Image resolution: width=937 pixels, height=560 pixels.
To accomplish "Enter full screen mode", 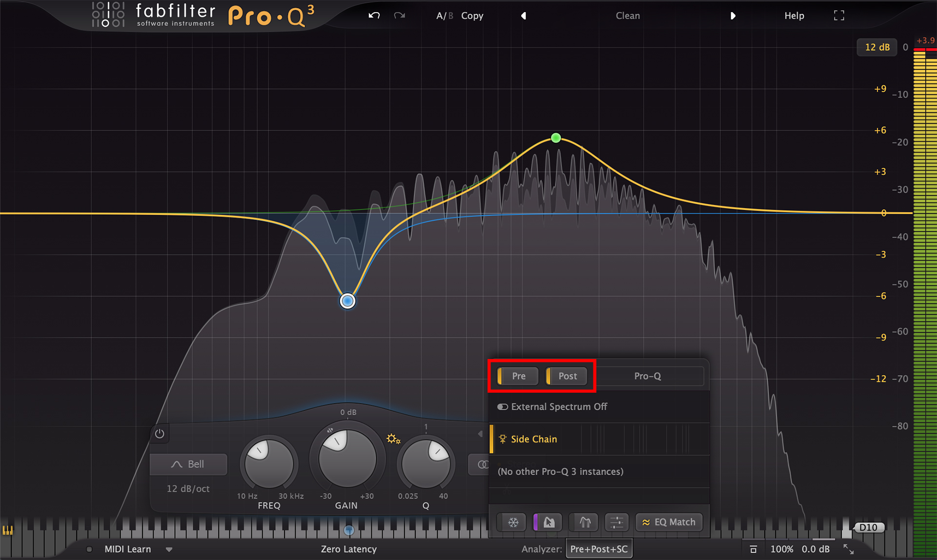I will pos(839,16).
